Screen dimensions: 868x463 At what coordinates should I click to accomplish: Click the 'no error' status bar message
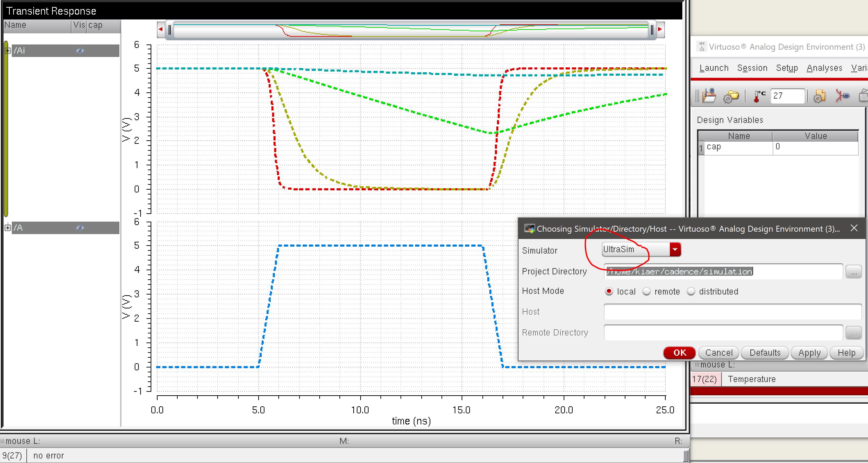49,455
